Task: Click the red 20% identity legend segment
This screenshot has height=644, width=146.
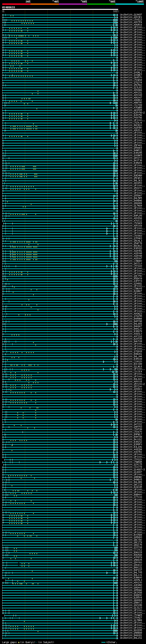Action: [x=16, y=4]
